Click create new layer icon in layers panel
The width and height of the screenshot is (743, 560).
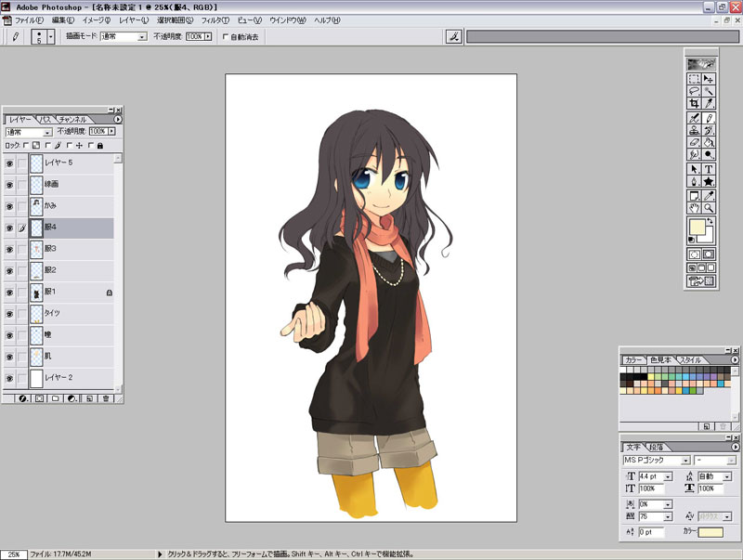coord(89,398)
